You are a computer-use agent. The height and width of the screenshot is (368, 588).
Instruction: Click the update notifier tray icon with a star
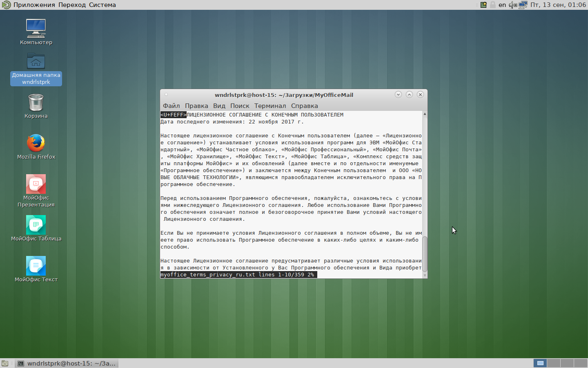(x=483, y=5)
